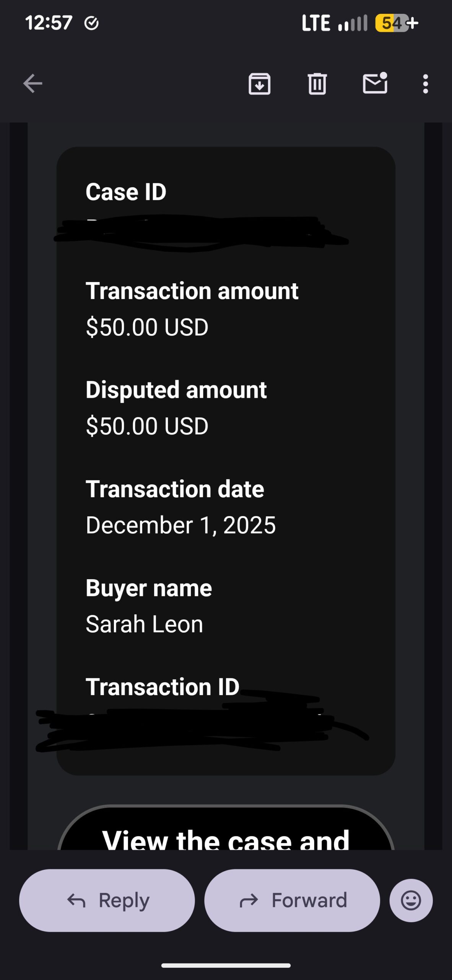This screenshot has width=452, height=980.
Task: Archive this email
Action: 260,83
